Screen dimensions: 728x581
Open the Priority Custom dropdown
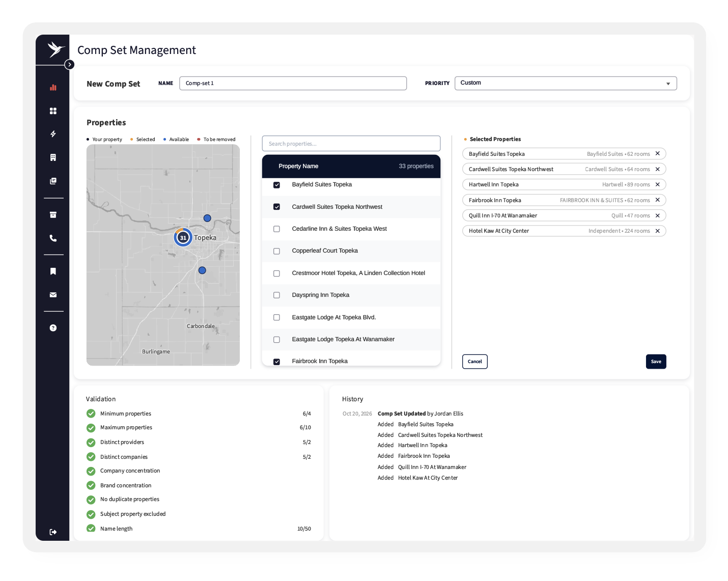[x=566, y=83]
